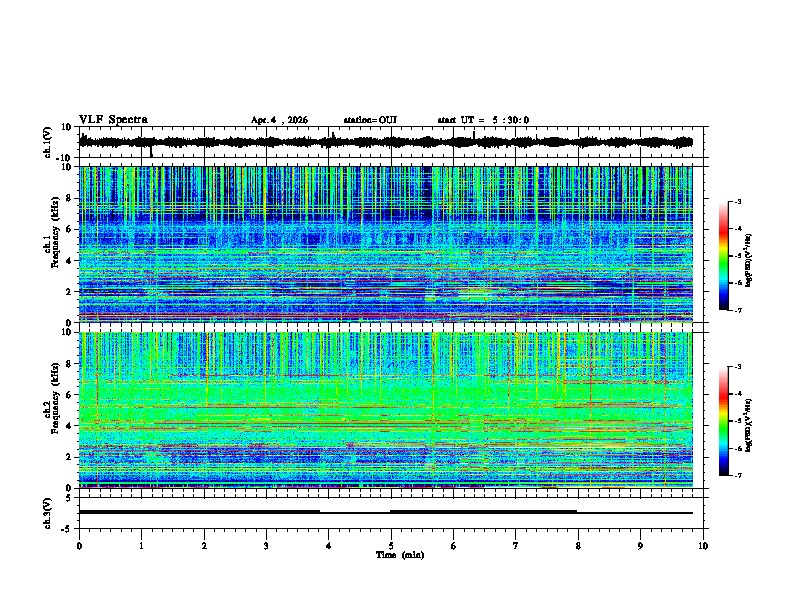The width and height of the screenshot is (792, 612).
Task: Click the "6" kHz tick on ch.2 axis
Action: [70, 394]
